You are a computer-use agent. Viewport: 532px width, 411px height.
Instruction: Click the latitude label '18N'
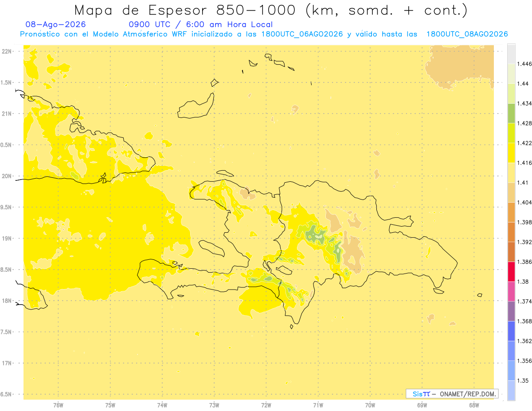coord(7,301)
